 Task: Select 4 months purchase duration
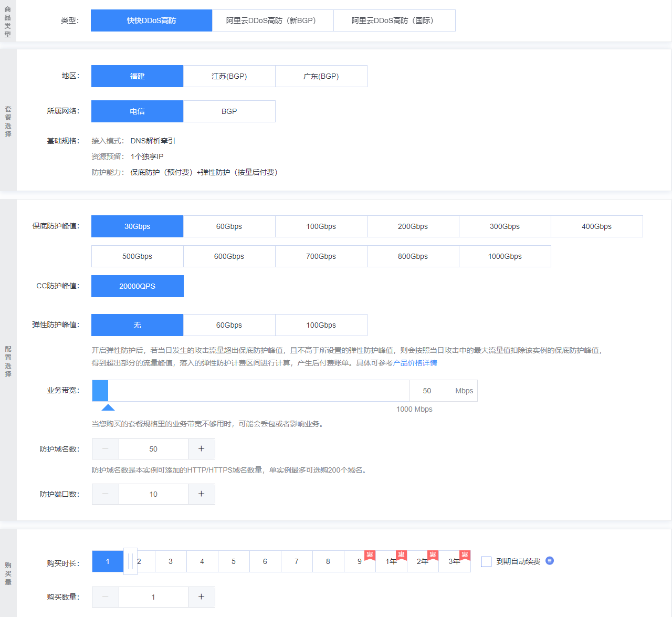[x=202, y=561]
